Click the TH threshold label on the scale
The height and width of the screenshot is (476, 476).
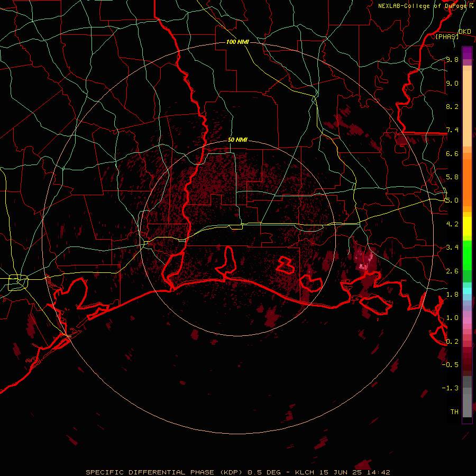pos(454,412)
